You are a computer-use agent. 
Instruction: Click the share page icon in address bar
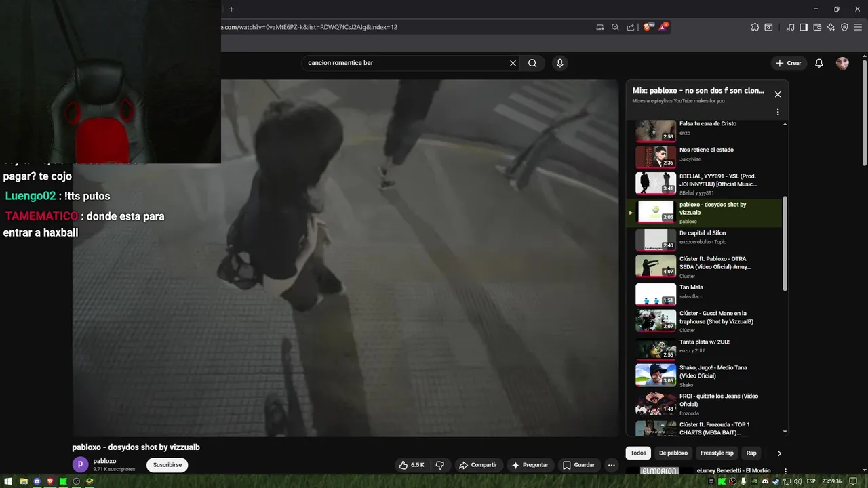631,27
